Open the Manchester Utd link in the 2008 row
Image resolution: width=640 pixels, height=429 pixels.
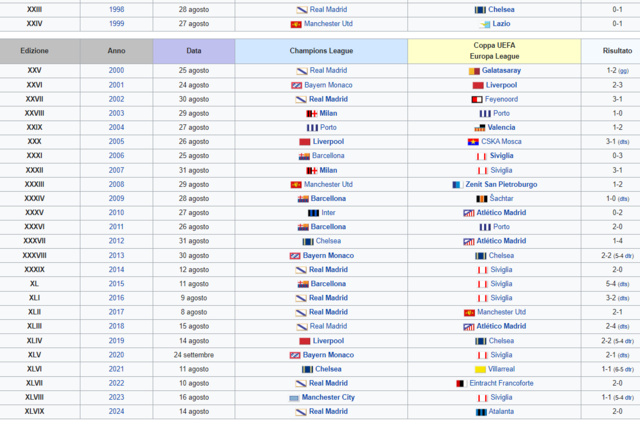click(328, 184)
